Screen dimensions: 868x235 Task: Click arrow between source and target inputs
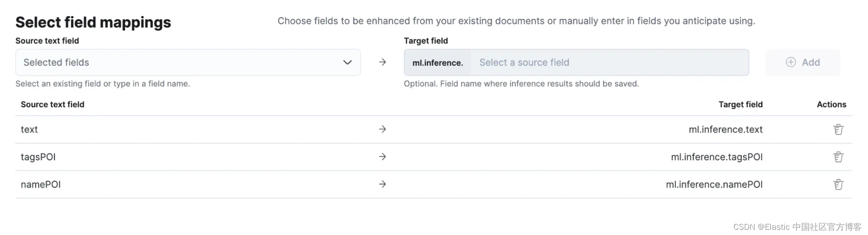tap(382, 63)
